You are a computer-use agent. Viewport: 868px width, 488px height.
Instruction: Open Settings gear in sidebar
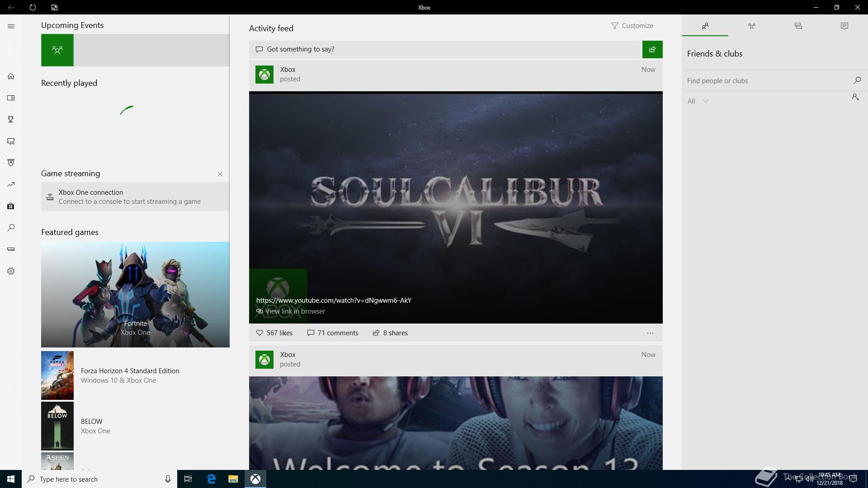click(x=11, y=271)
